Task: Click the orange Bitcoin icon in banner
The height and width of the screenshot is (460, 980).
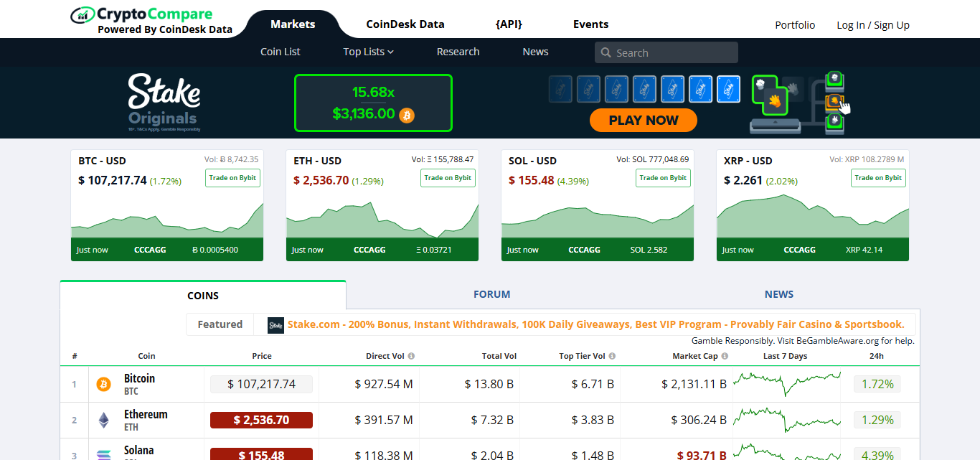Action: pos(407,115)
